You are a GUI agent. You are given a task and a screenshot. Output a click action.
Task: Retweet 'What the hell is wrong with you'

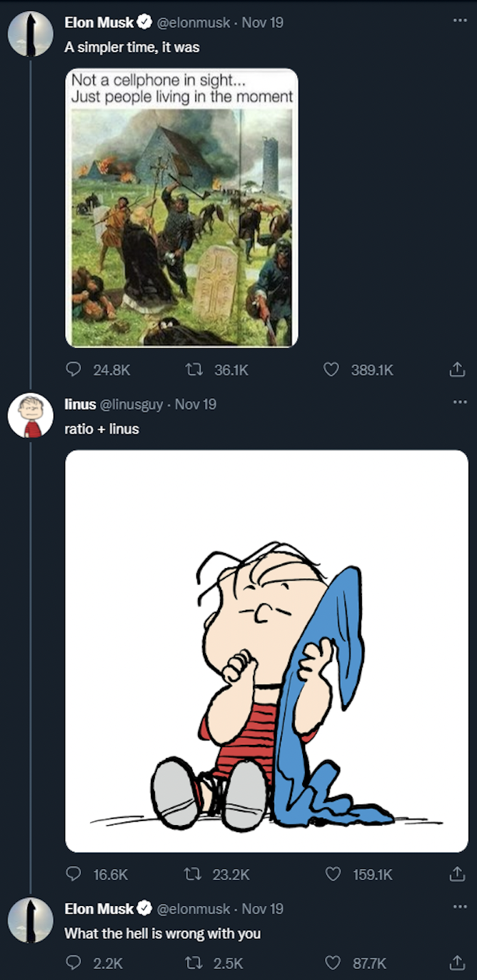194,963
